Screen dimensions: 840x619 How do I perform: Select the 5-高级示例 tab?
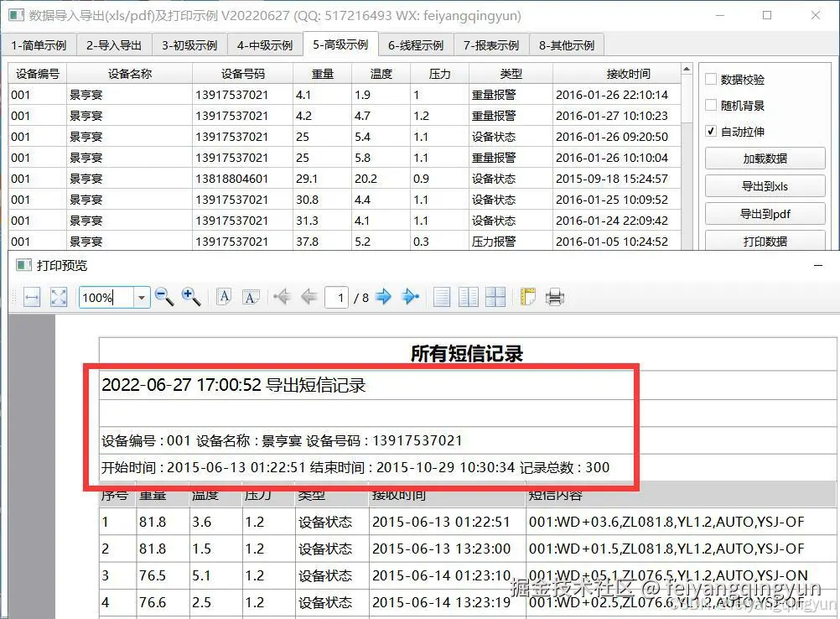coord(340,44)
